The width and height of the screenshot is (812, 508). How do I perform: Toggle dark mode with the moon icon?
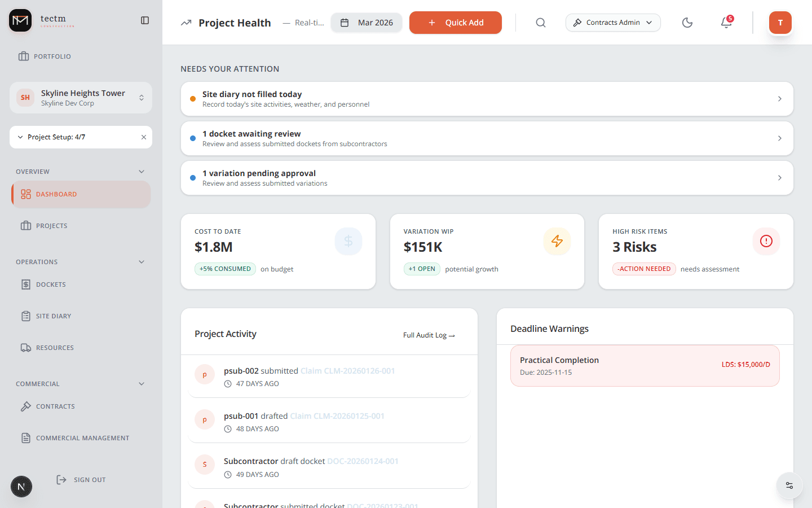coord(687,23)
